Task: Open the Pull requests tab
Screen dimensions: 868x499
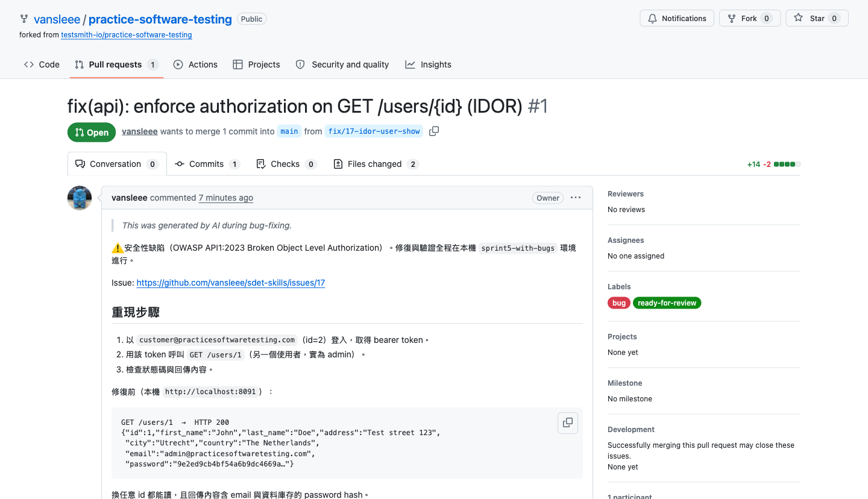Action: 116,64
